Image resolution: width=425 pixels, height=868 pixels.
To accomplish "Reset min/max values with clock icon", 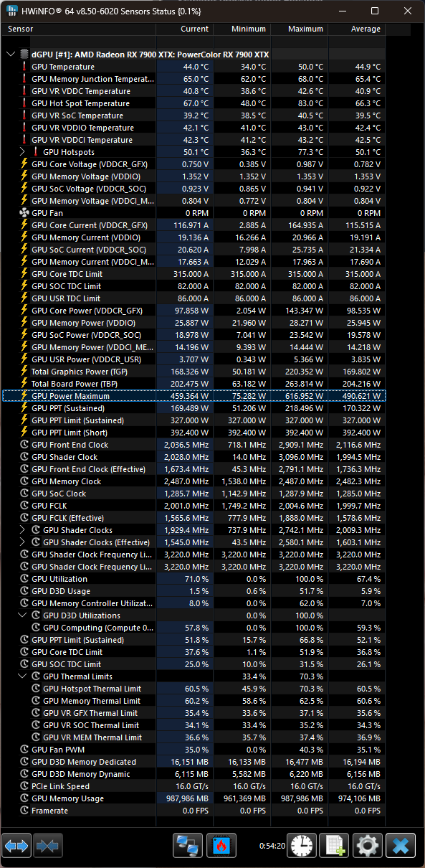I will pos(302,845).
